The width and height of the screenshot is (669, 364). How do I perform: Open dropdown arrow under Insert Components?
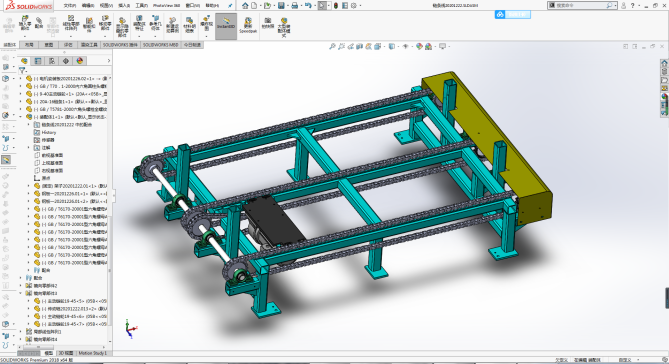[x=25, y=36]
